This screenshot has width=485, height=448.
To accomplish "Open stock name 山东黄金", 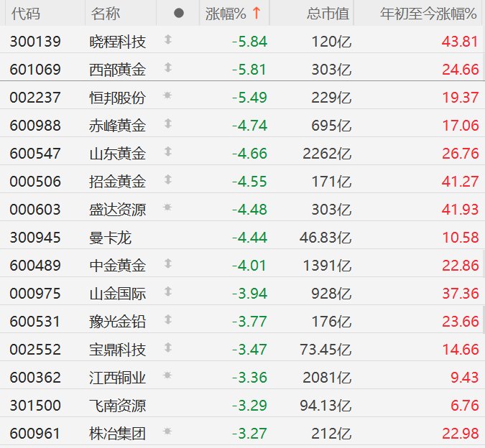I will [118, 154].
